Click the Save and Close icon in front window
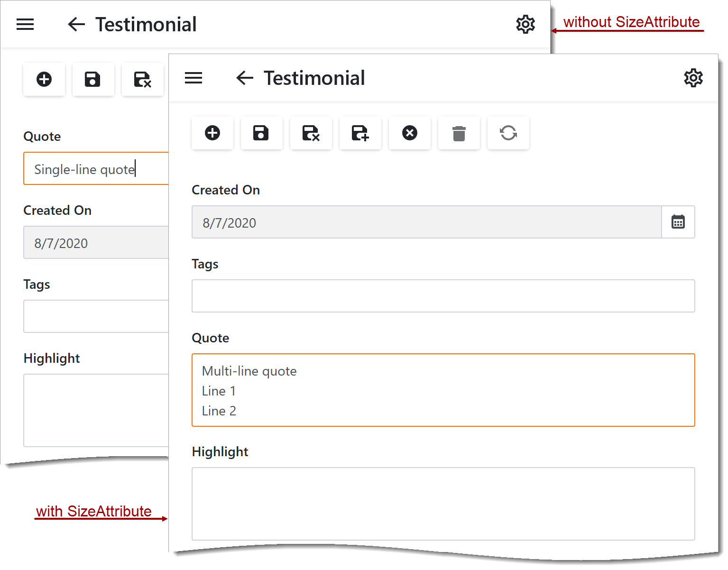This screenshot has height=570, width=728. pyautogui.click(x=311, y=133)
